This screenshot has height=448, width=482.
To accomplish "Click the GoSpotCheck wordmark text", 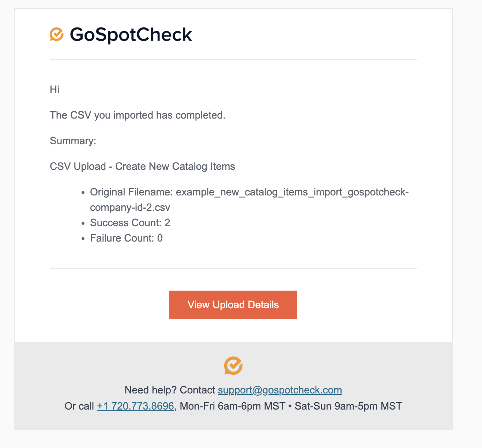I will [x=131, y=35].
